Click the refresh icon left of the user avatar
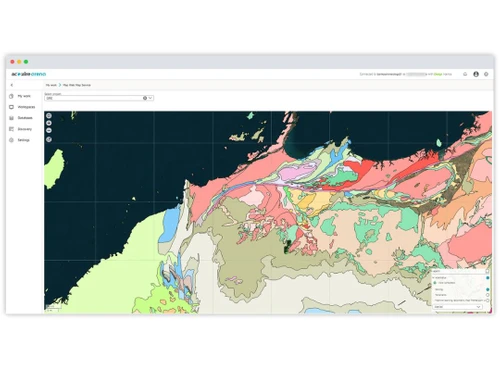Screen dimensions: 500x375 point(465,74)
